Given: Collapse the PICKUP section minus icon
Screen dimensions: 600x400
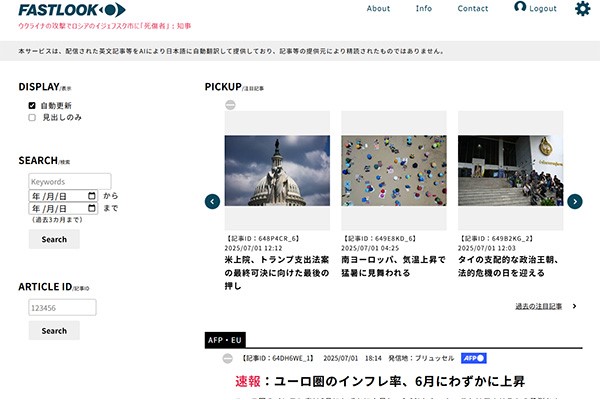Looking at the screenshot, I should [x=230, y=104].
